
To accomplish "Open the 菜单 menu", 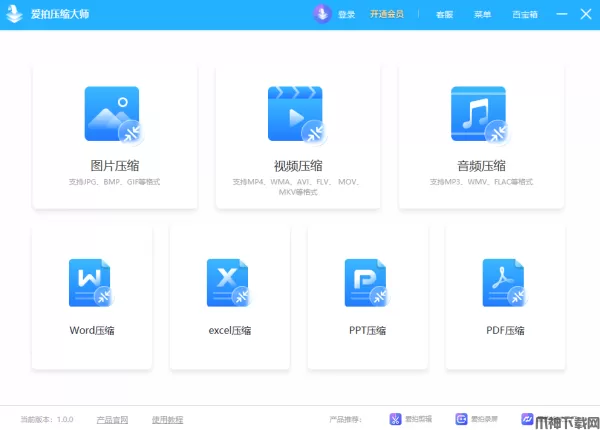I will click(482, 15).
